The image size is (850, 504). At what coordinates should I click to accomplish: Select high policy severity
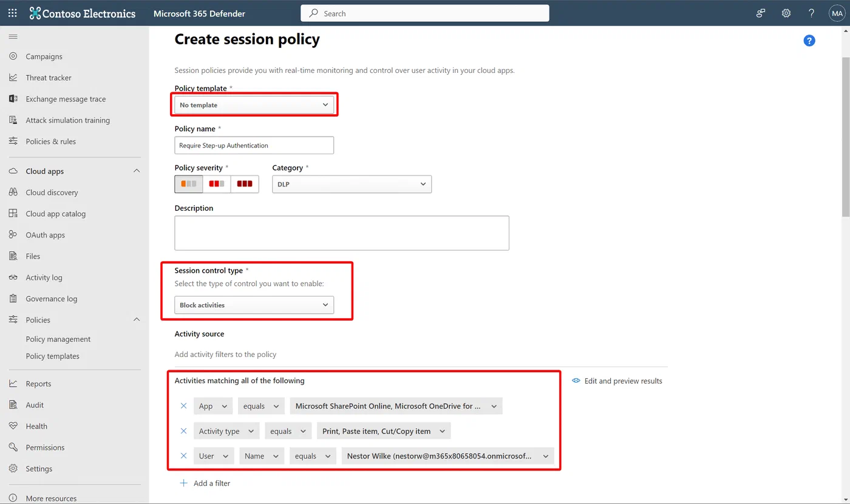click(x=245, y=184)
